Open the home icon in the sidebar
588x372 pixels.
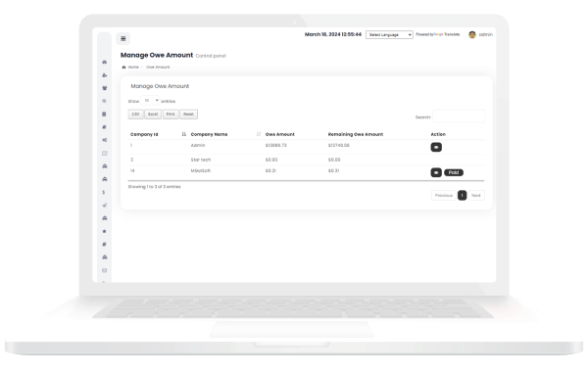point(105,62)
